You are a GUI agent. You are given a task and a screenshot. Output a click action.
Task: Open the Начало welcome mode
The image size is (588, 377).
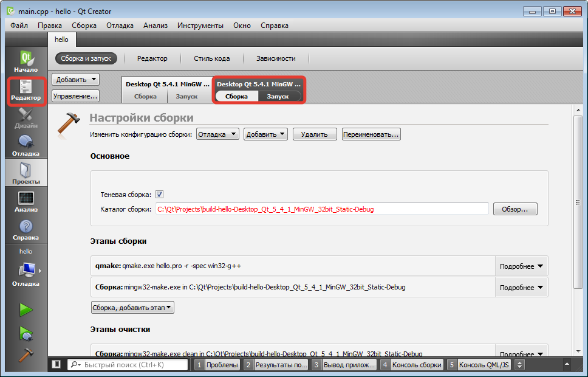26,61
